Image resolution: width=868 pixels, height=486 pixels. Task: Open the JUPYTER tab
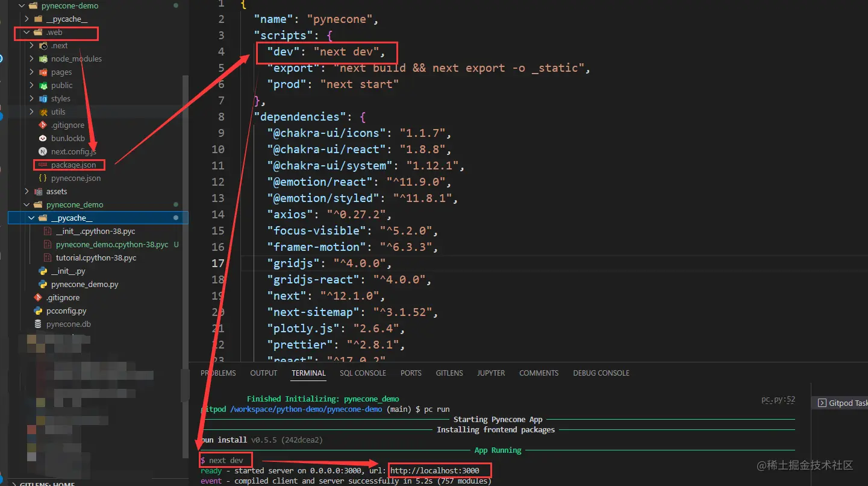coord(491,373)
